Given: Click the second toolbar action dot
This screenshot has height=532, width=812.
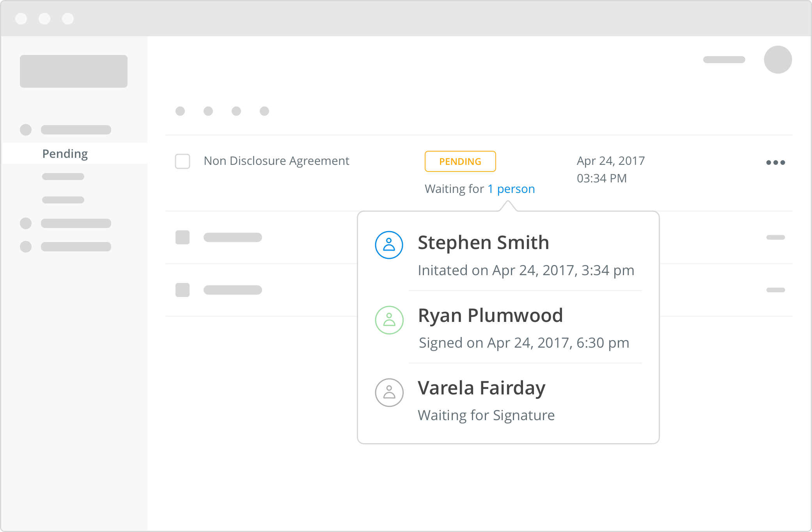Looking at the screenshot, I should coord(209,111).
